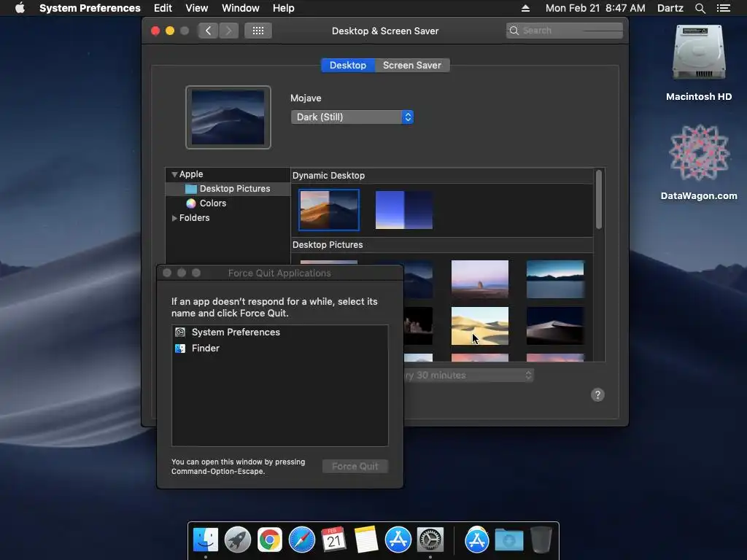Viewport: 747px width, 560px height.
Task: Go forward in System Preferences
Action: pyautogui.click(x=228, y=31)
